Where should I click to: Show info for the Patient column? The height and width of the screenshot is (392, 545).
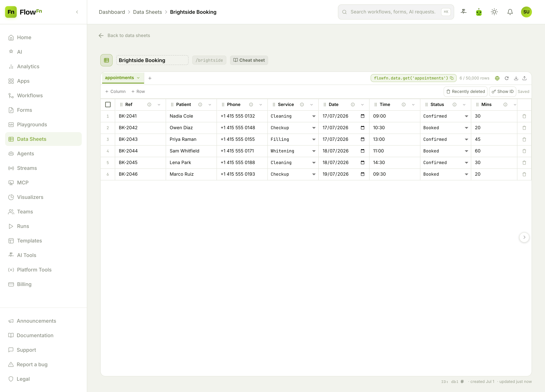pyautogui.click(x=200, y=105)
